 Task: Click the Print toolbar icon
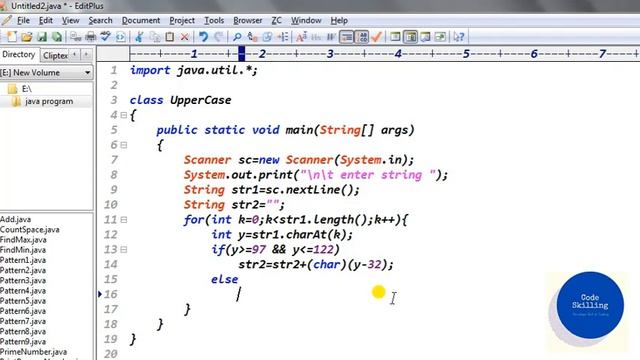(91, 37)
